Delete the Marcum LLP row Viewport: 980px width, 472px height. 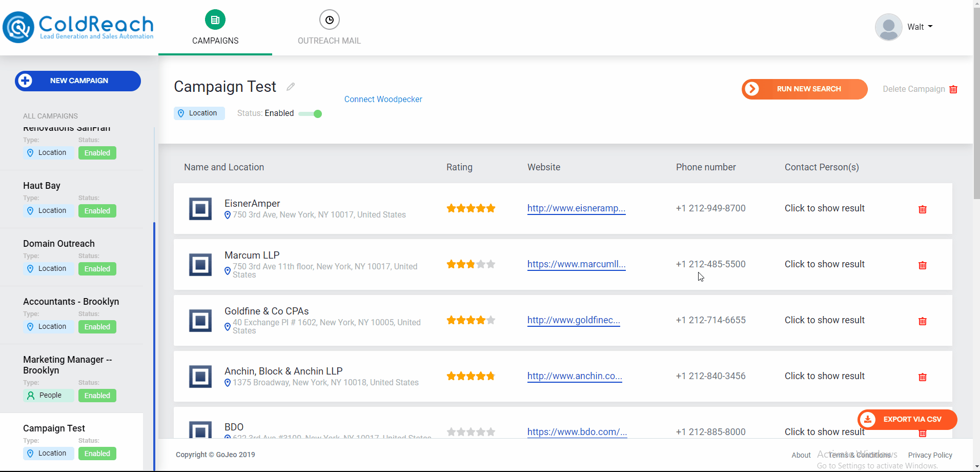(923, 265)
